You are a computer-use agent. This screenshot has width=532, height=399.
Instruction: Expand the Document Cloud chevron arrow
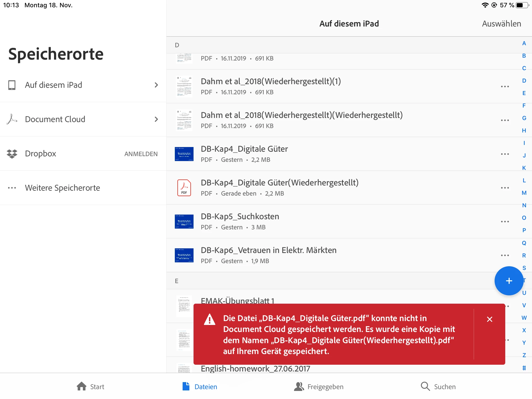156,119
